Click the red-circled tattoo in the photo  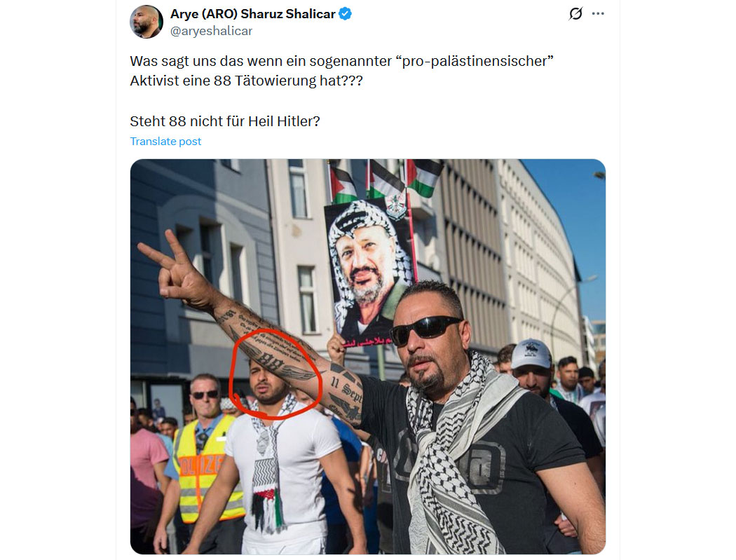[x=276, y=371]
